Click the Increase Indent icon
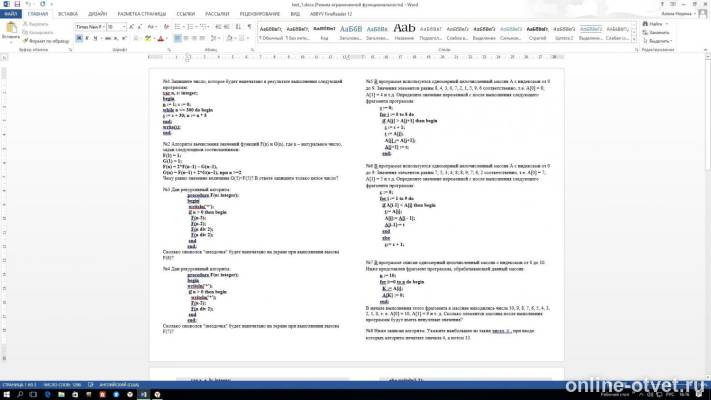 227,27
